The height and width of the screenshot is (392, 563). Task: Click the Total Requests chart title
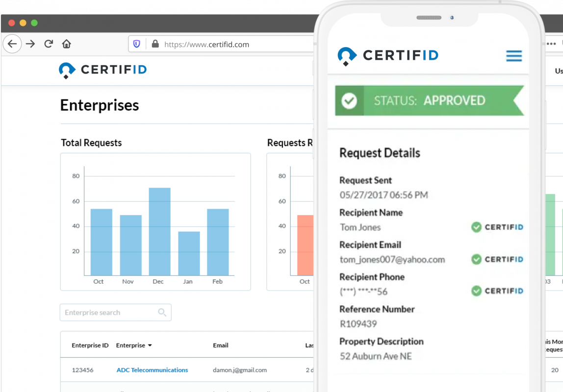tap(91, 143)
